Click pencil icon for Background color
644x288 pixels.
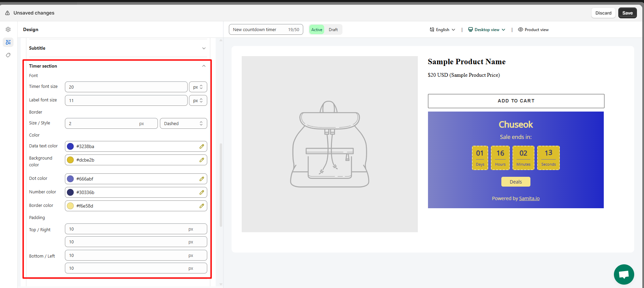pyautogui.click(x=201, y=160)
